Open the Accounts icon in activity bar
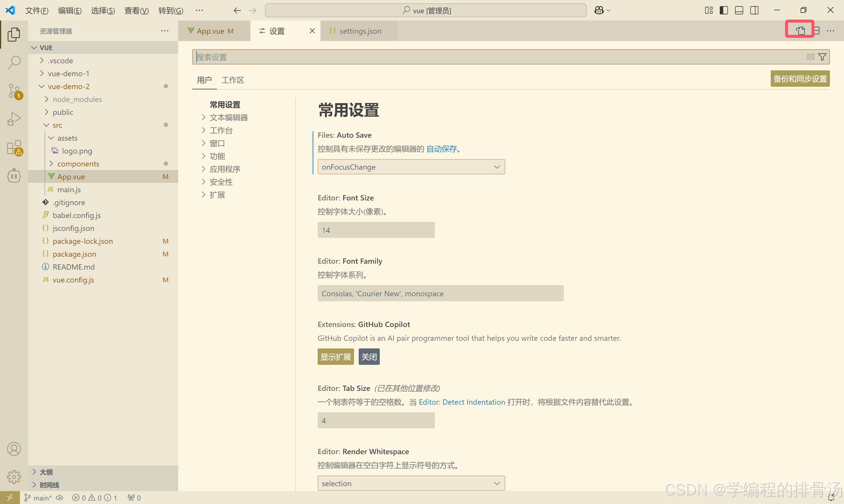 (x=14, y=449)
